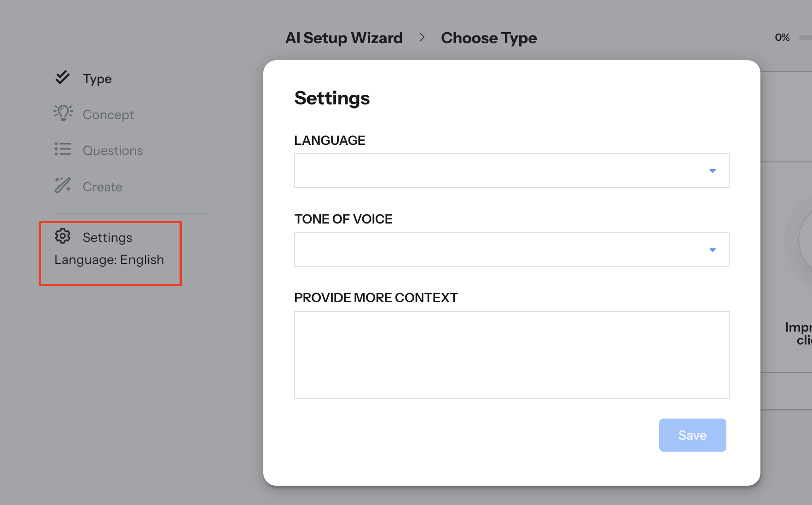The image size is (812, 505).
Task: Click the Settings gear icon
Action: (x=63, y=236)
